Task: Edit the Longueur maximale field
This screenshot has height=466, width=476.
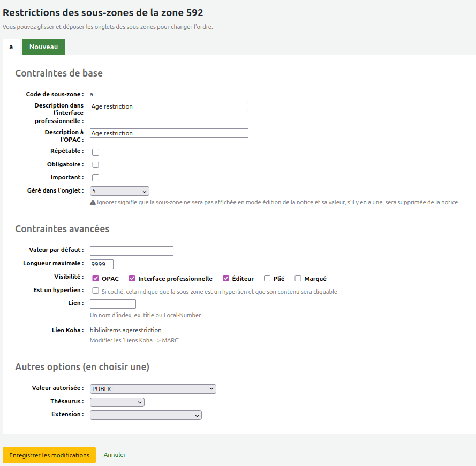Action: click(x=102, y=264)
